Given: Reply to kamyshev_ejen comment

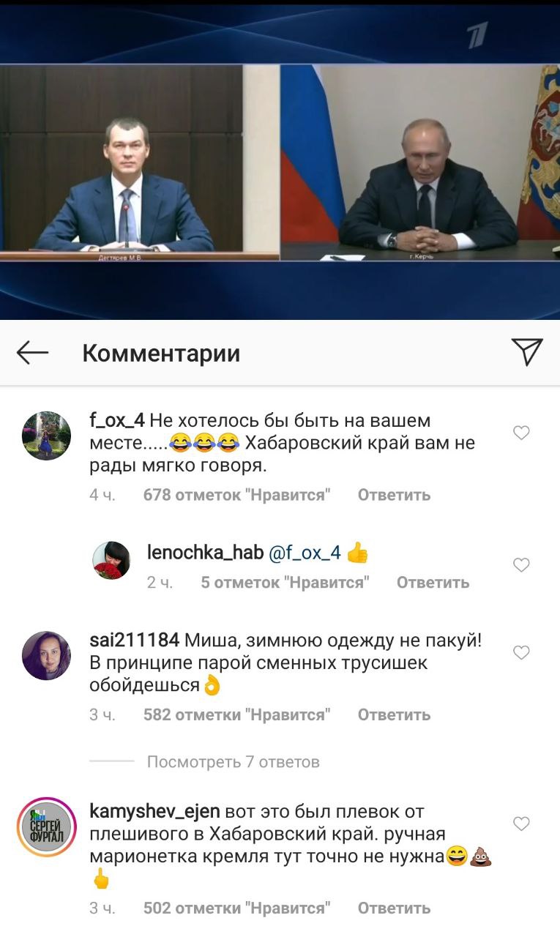Looking at the screenshot, I should [394, 908].
